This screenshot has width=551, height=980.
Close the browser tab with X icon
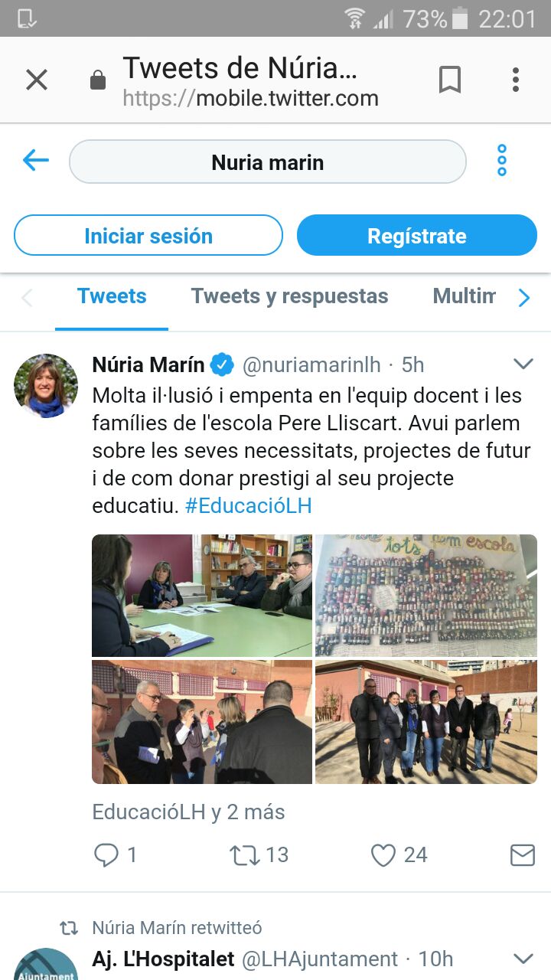coord(37,80)
